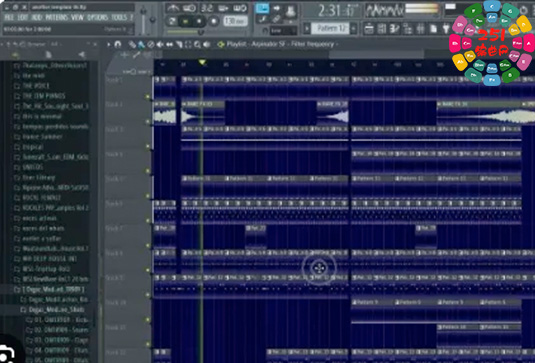Open the ADD menu

coord(37,17)
